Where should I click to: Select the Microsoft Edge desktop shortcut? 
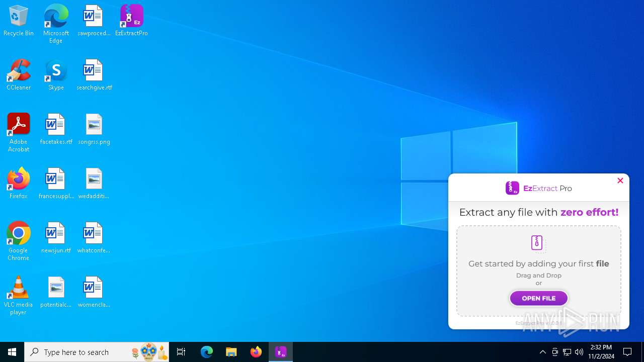pyautogui.click(x=56, y=24)
